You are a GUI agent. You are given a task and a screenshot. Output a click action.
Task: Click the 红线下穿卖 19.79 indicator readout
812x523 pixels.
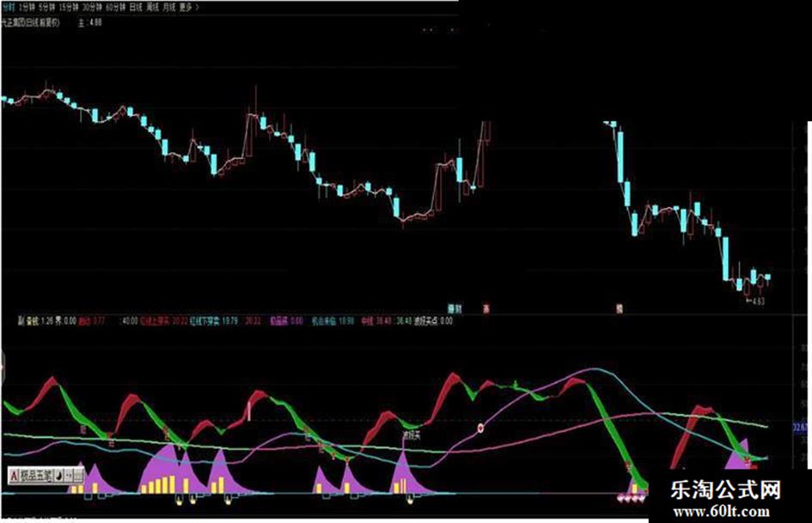(x=214, y=321)
